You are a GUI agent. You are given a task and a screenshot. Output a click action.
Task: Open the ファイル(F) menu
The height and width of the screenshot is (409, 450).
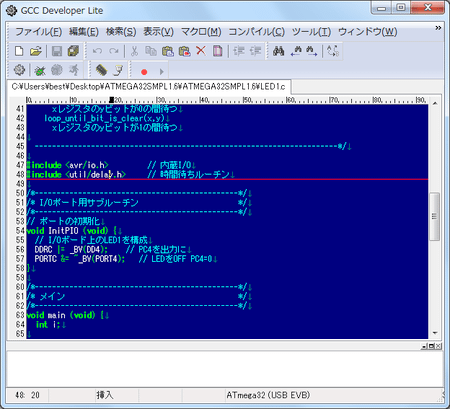[39, 32]
